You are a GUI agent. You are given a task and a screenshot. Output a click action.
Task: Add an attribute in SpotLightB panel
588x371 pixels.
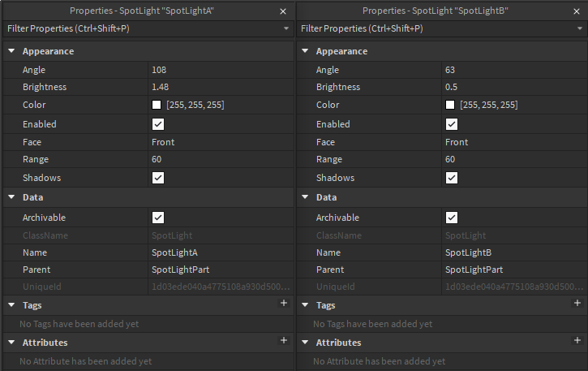point(577,340)
